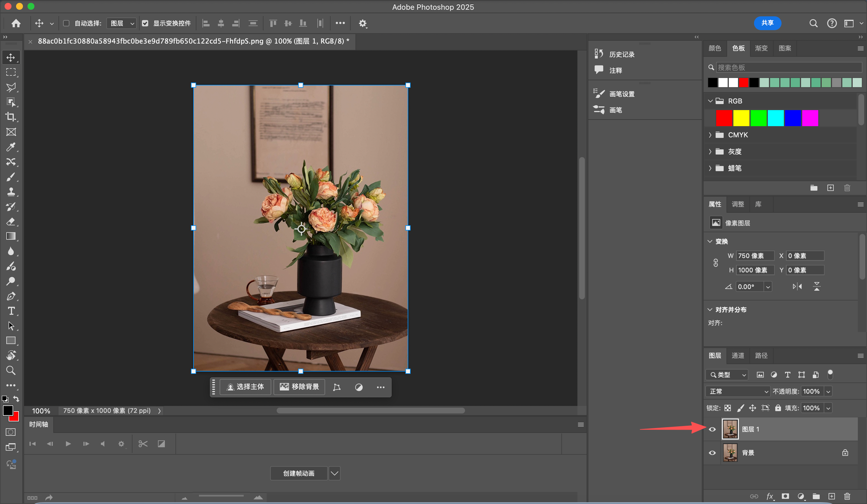867x504 pixels.
Task: Click the flip vertical icon in Properties
Action: point(817,287)
